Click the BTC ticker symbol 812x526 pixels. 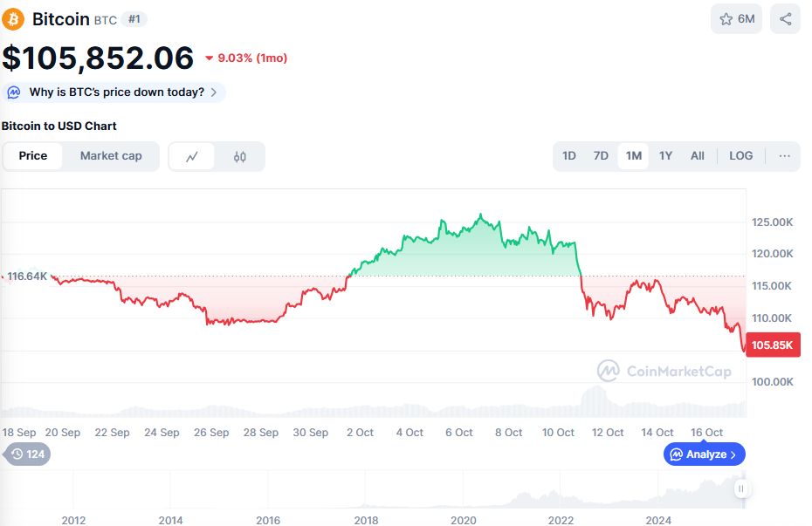(x=106, y=20)
